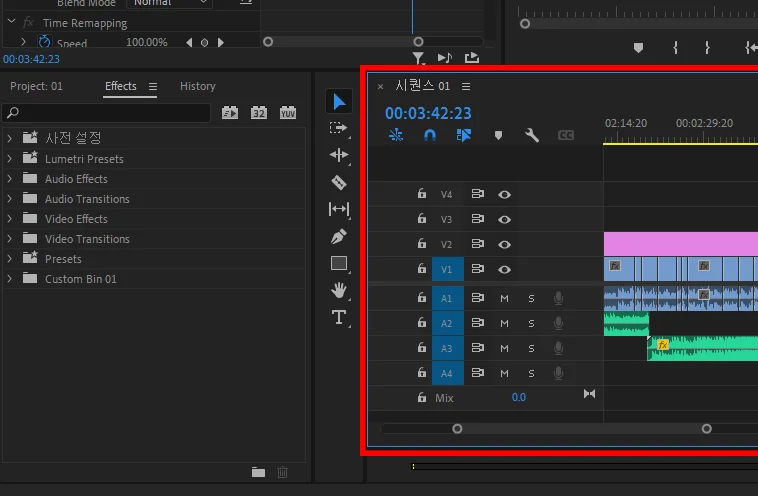Image resolution: width=758 pixels, height=496 pixels.
Task: Expand Audio Effects folder
Action: tap(10, 178)
